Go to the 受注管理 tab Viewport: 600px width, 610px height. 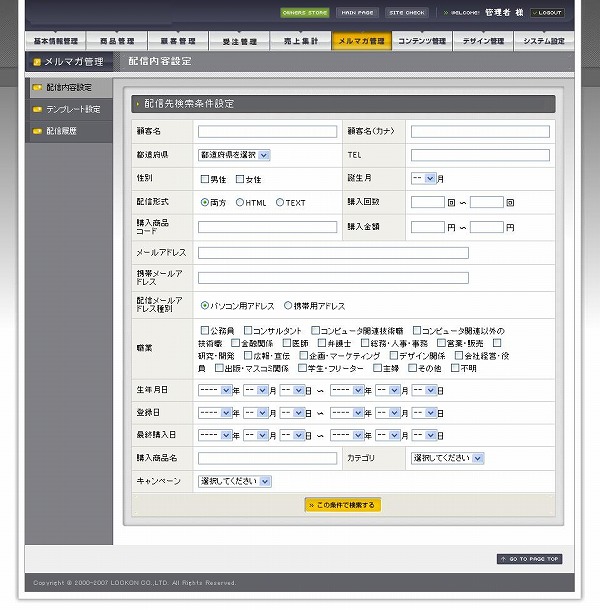[x=239, y=41]
